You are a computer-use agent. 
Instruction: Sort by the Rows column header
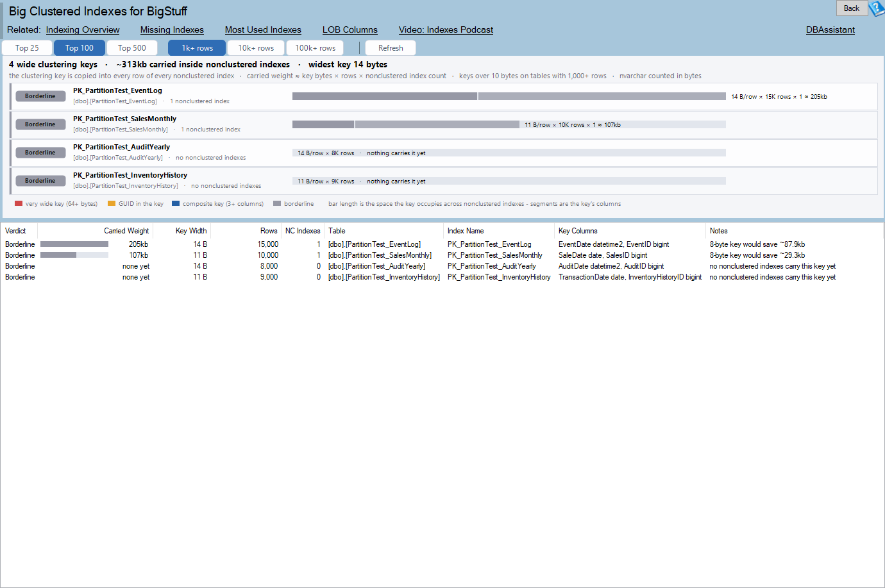246,231
